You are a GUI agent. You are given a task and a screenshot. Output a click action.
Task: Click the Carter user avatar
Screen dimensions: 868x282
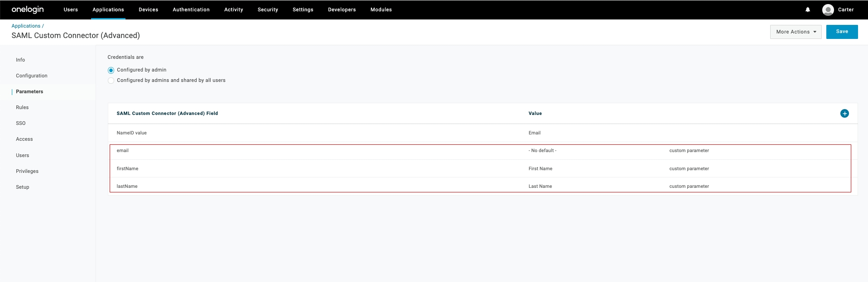(828, 10)
